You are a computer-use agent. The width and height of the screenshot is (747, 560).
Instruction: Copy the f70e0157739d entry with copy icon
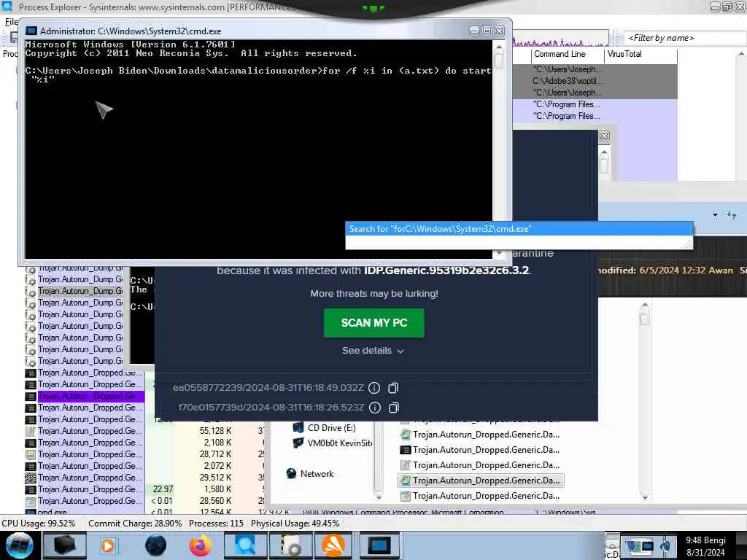(x=393, y=408)
